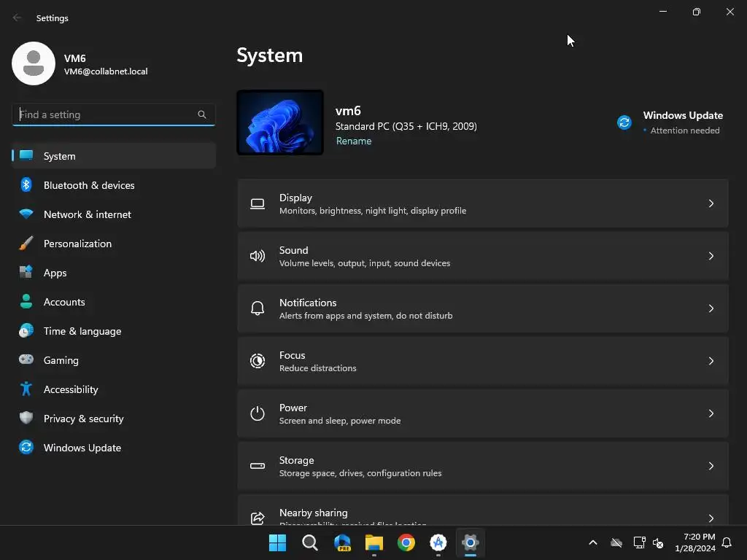
Task: Click the Nearby sharing icon
Action: click(258, 518)
